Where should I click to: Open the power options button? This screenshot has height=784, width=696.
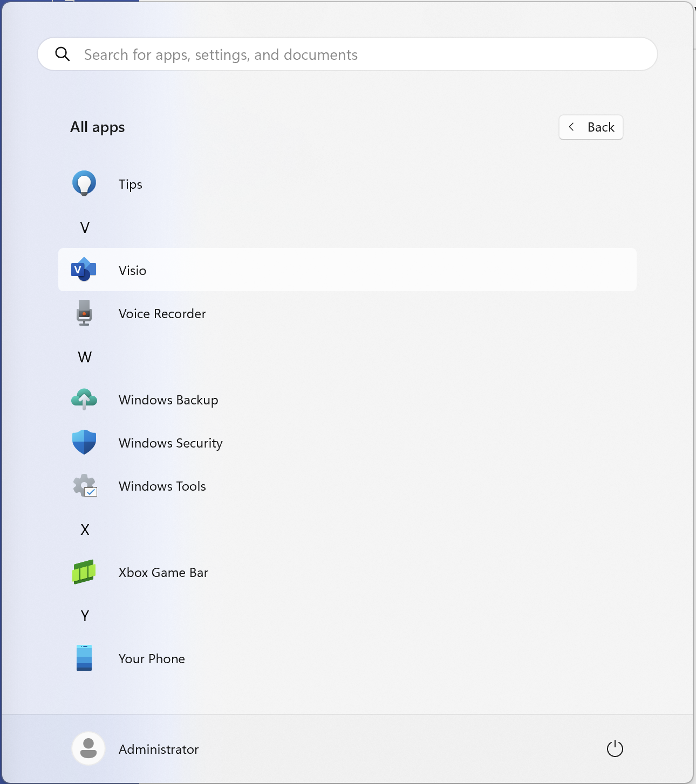tap(615, 748)
